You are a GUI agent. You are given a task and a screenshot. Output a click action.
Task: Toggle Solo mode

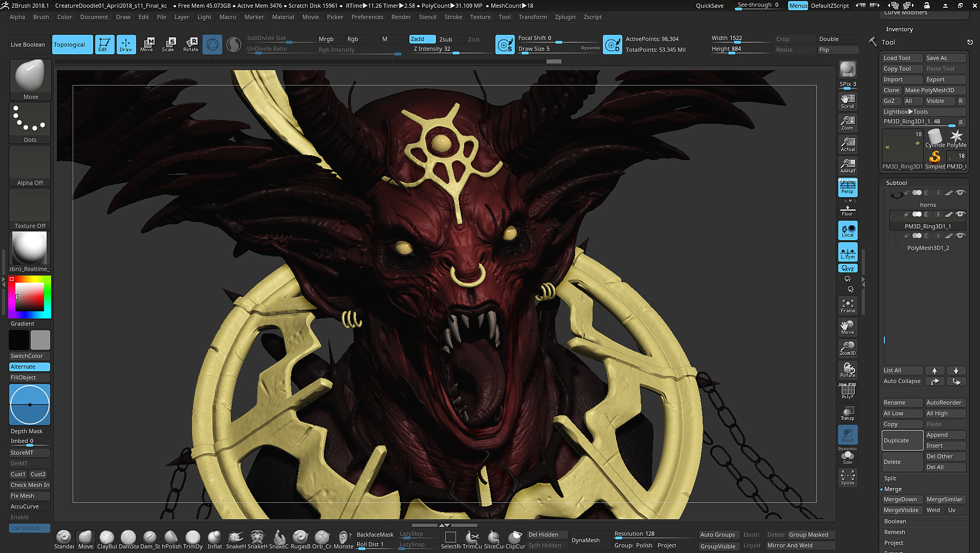[847, 457]
